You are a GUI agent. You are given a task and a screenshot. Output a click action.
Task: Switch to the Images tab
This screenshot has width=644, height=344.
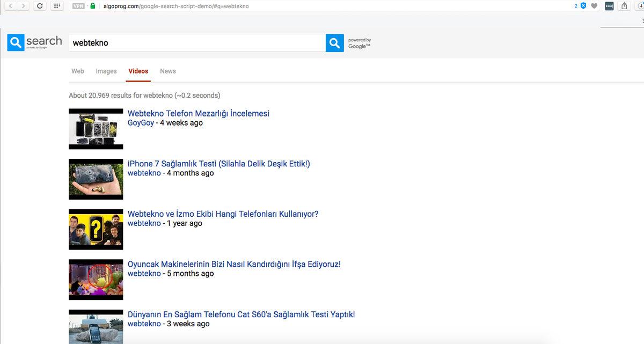[106, 71]
